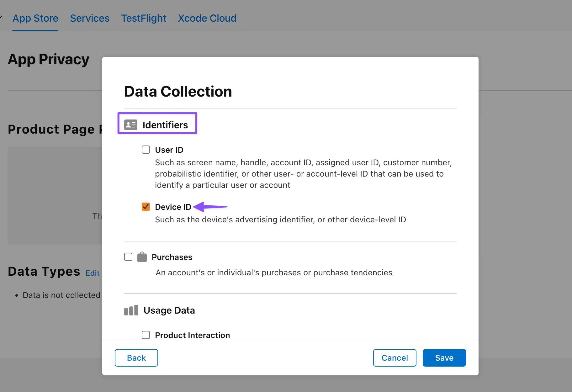Select the Xcode Cloud tab

tap(207, 18)
